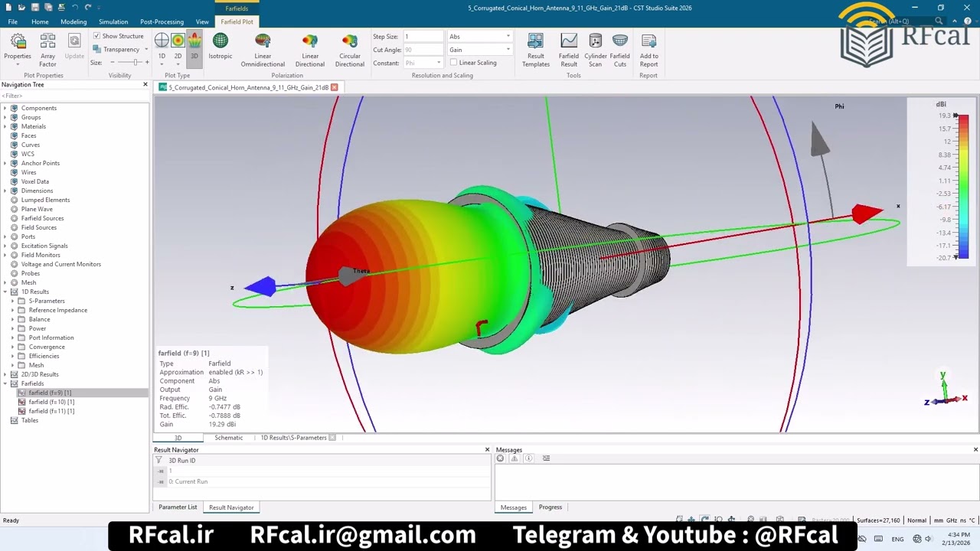Select the Tables tree item

pos(30,420)
